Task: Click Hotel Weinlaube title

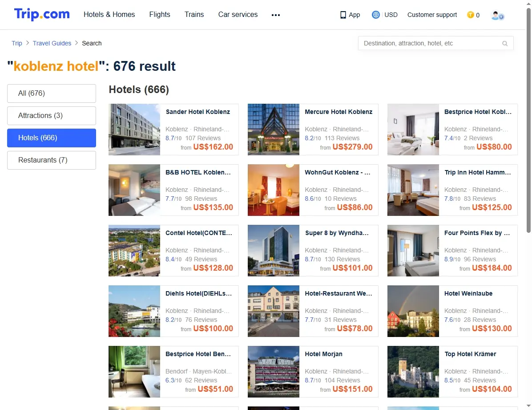Action: point(468,293)
